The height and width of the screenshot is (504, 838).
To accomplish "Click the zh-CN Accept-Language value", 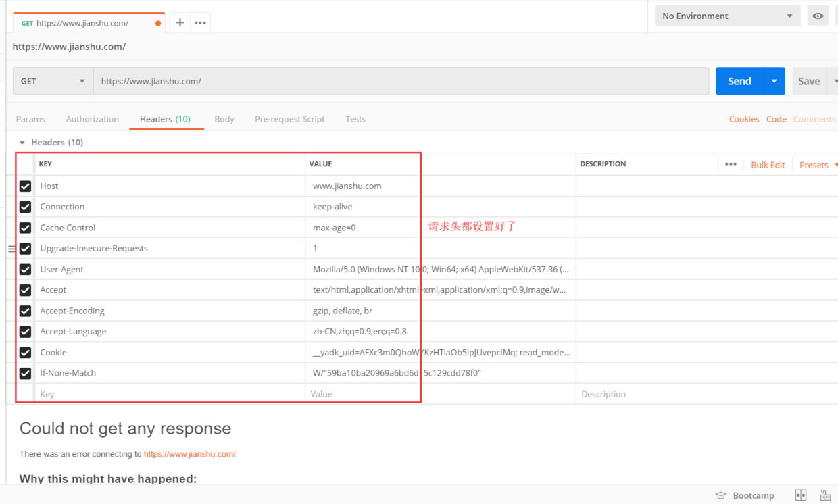I will [x=441, y=332].
